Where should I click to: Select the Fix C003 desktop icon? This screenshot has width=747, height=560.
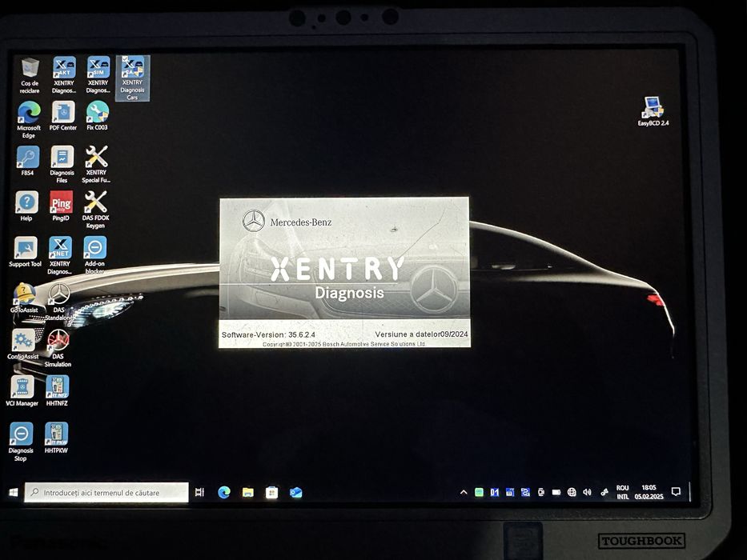[x=97, y=116]
